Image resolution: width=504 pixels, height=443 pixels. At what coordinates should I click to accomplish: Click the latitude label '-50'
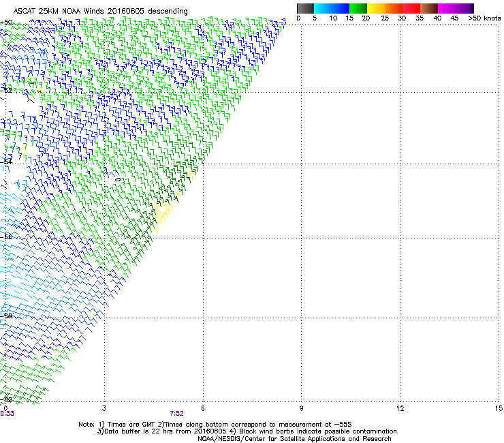click(x=6, y=22)
